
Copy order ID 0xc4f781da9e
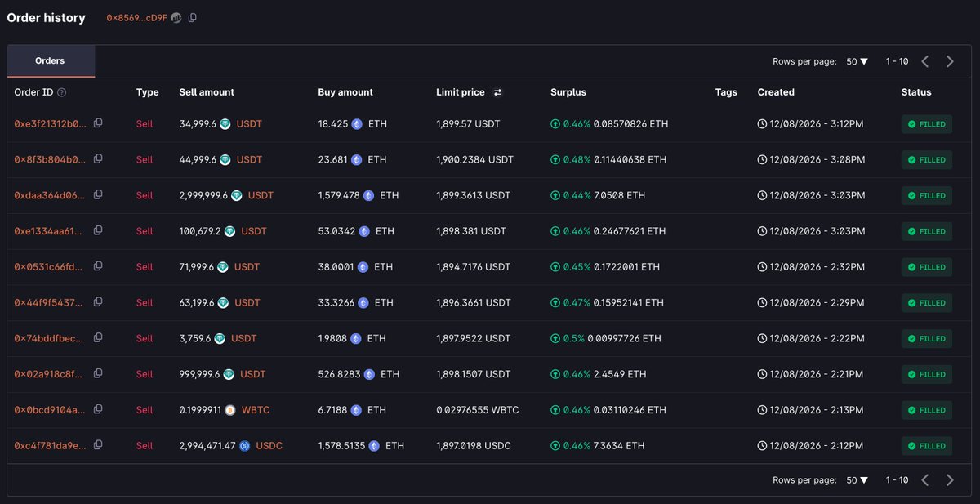[x=98, y=445]
